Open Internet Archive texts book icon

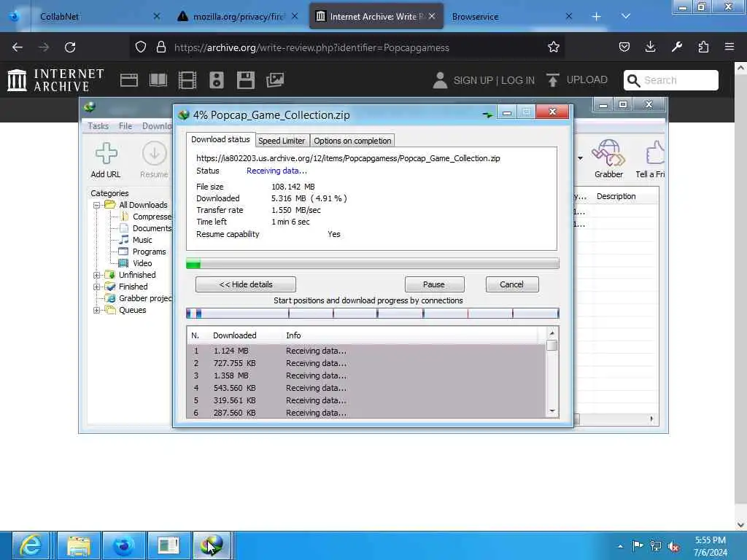(158, 80)
